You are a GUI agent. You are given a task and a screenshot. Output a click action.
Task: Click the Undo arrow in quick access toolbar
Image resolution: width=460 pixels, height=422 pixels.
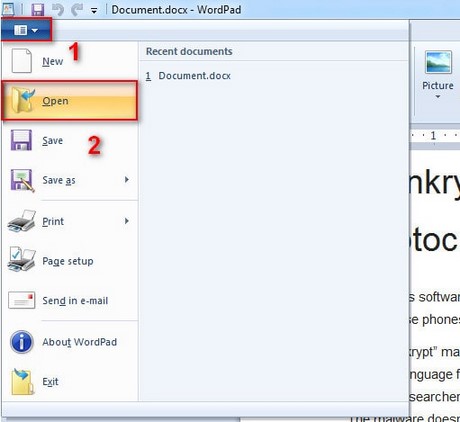coord(58,9)
